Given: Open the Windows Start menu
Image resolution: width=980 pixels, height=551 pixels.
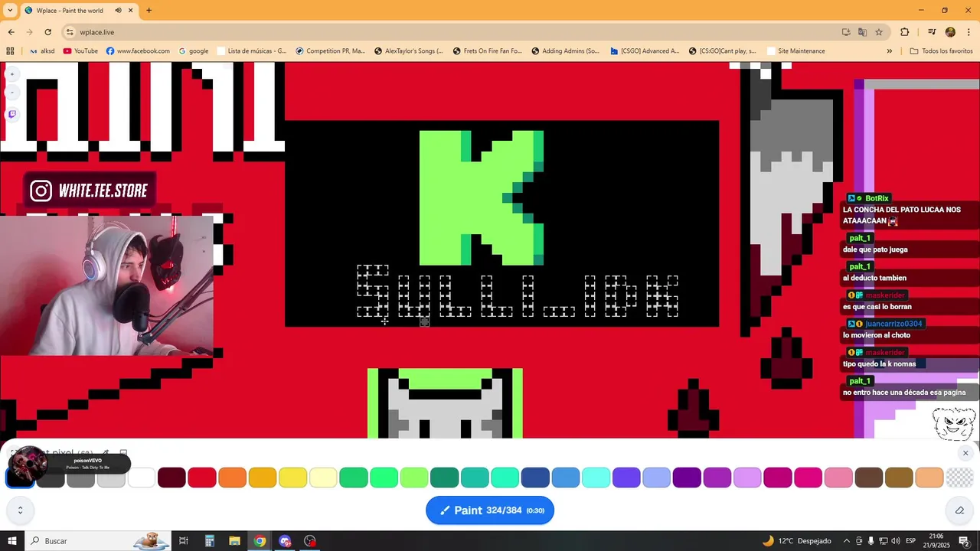Looking at the screenshot, I should [x=11, y=541].
